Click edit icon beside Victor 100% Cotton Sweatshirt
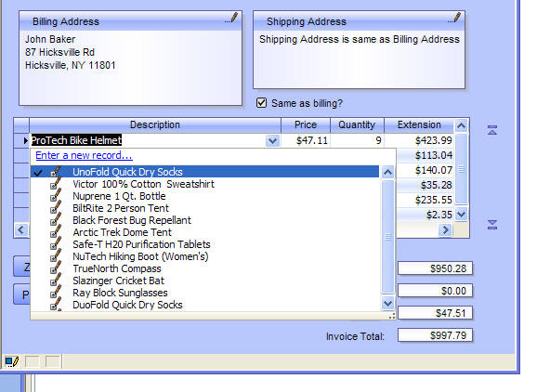This screenshot has width=537, height=392. coord(55,184)
